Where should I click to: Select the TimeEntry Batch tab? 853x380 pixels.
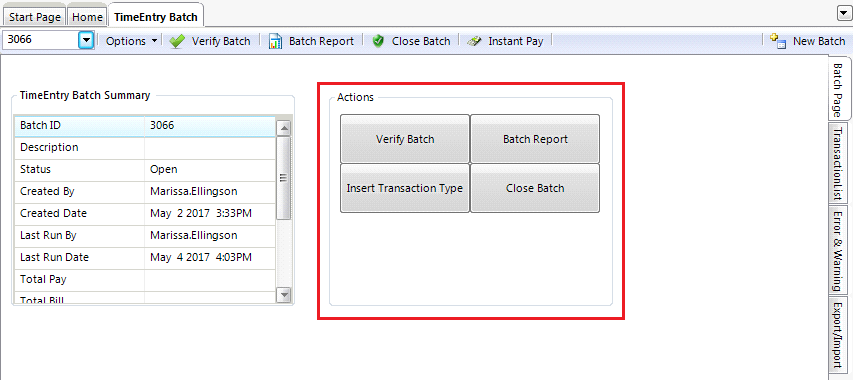(x=156, y=15)
